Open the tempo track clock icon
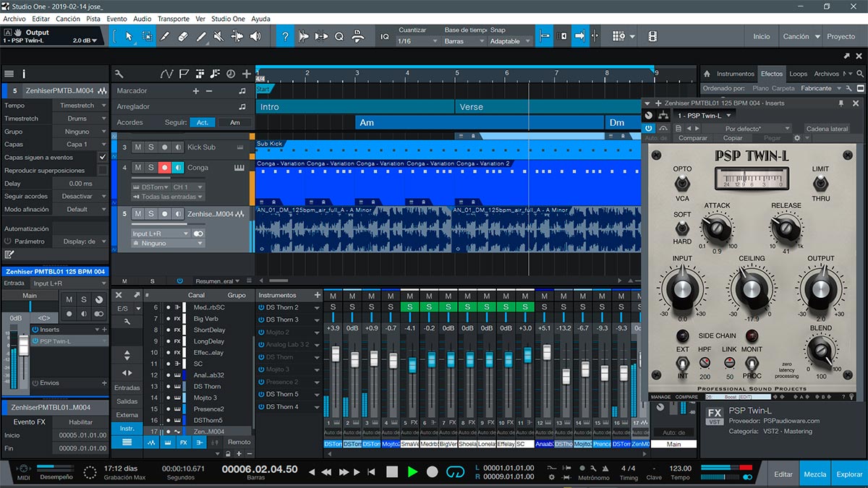The height and width of the screenshot is (488, 868). coord(231,74)
